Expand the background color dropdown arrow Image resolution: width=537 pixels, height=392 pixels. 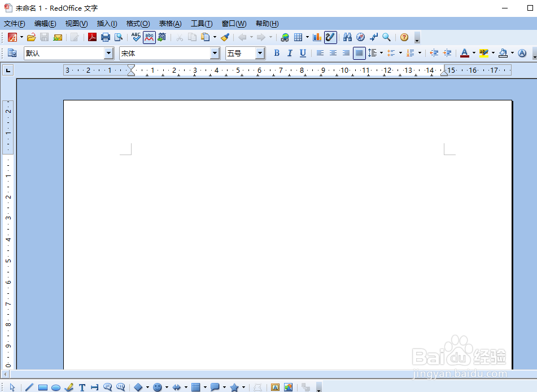[x=512, y=53]
